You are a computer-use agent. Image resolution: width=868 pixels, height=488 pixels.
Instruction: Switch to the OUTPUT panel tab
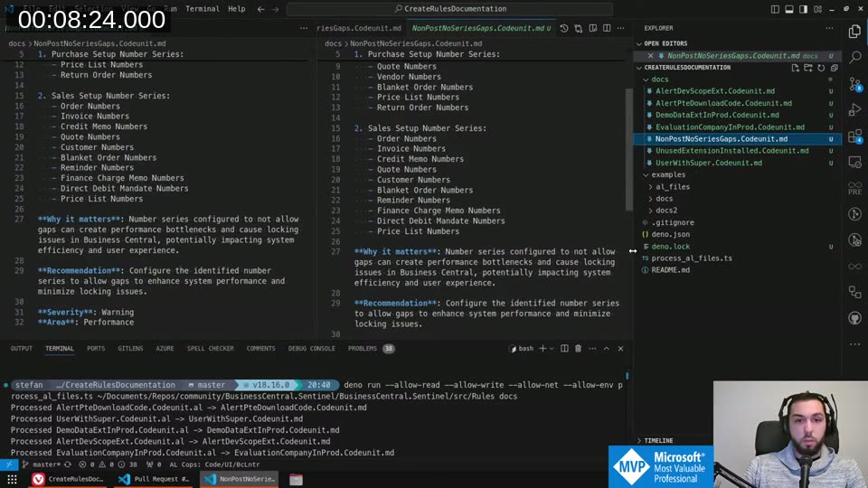pos(22,349)
